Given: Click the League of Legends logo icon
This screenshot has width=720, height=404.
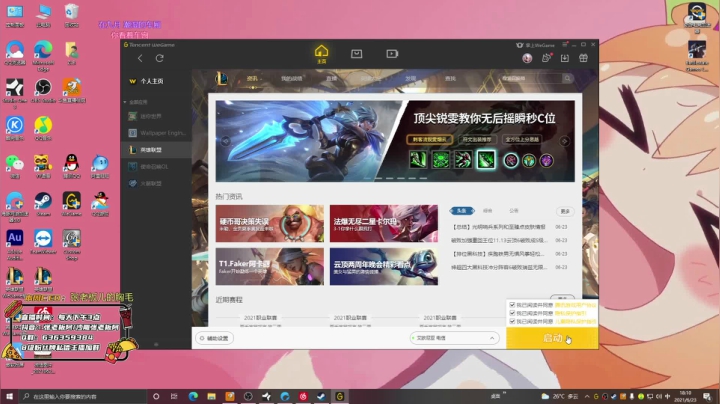Looking at the screenshot, I should pyautogui.click(x=221, y=79).
